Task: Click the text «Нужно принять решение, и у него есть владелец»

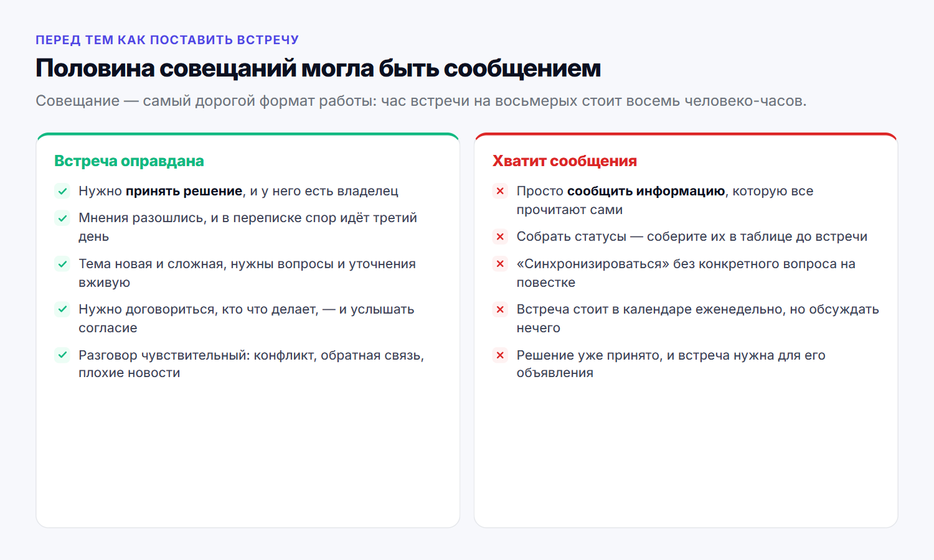Action: click(238, 191)
